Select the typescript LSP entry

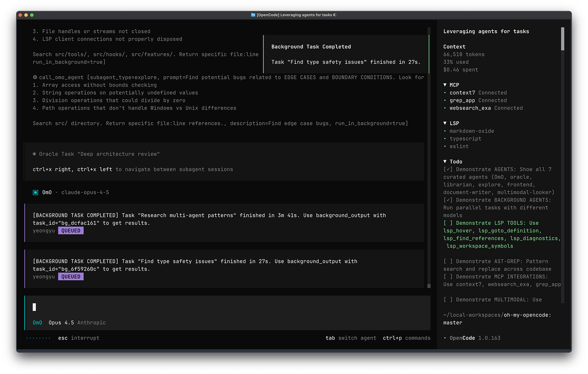point(462,139)
